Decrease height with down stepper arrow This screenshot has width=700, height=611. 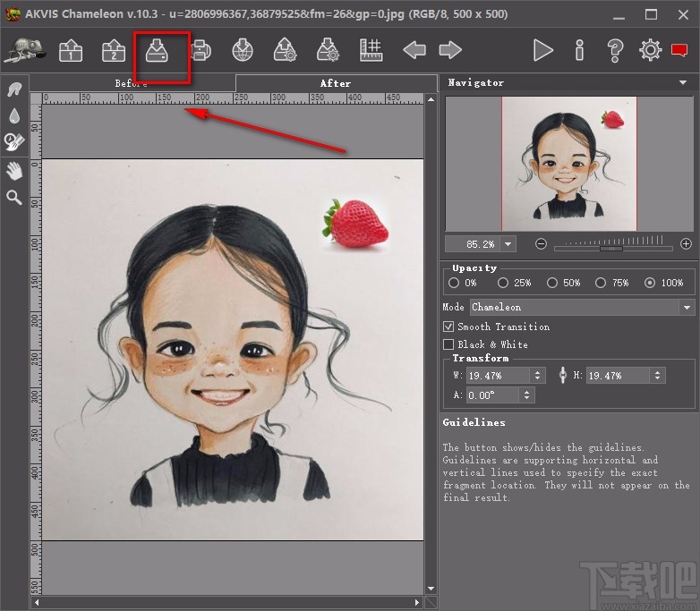click(x=657, y=379)
